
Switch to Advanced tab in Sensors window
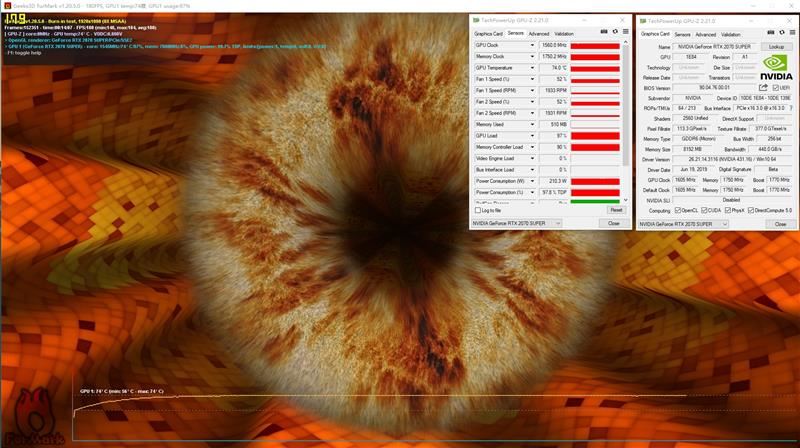tap(539, 34)
